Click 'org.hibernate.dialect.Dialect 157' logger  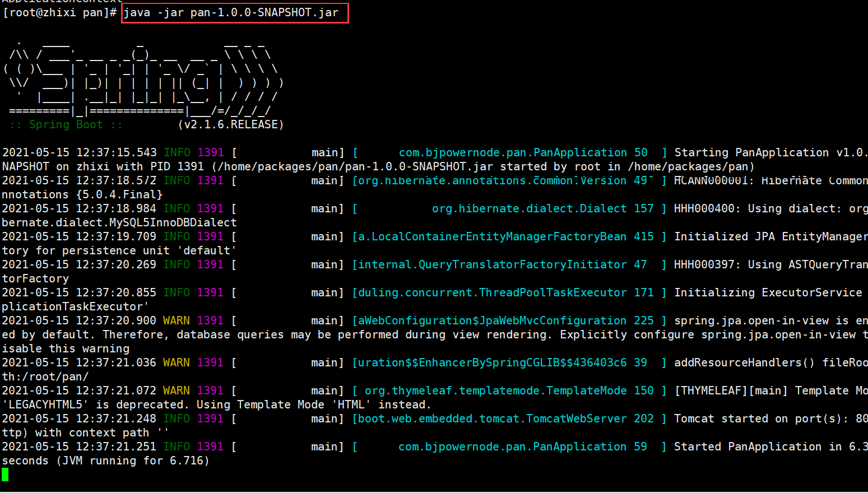click(x=542, y=208)
